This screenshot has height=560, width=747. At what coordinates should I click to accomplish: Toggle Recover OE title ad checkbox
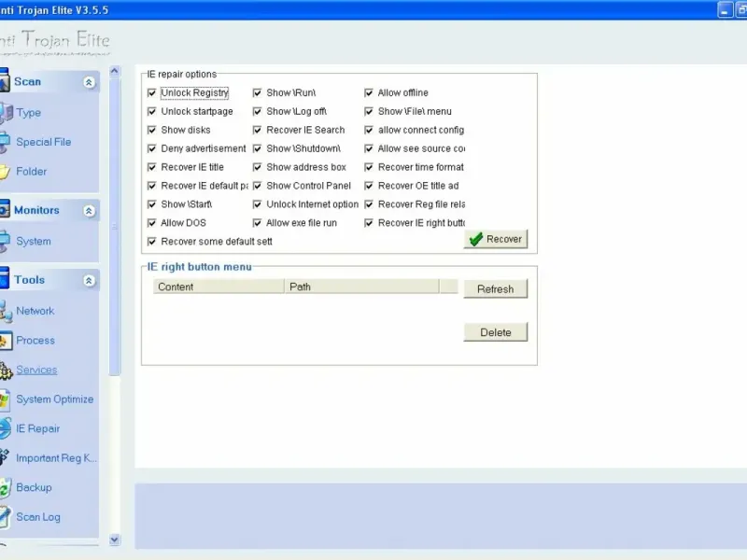[x=369, y=186]
